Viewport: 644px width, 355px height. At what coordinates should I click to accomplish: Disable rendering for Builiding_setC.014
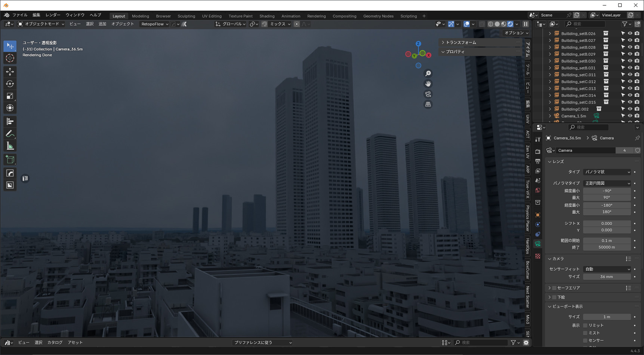[x=637, y=95]
